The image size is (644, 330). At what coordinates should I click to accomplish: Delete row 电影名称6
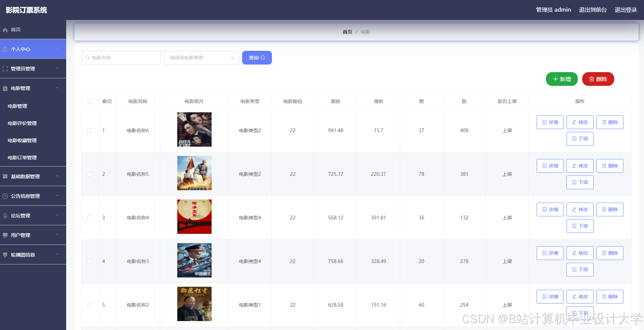pos(610,122)
